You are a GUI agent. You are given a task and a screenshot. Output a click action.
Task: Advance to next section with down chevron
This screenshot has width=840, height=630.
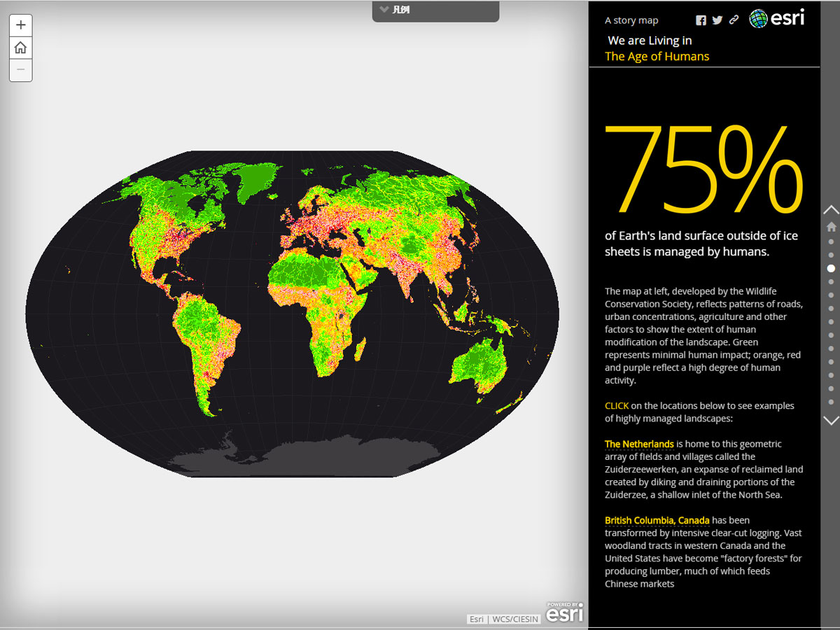click(831, 421)
